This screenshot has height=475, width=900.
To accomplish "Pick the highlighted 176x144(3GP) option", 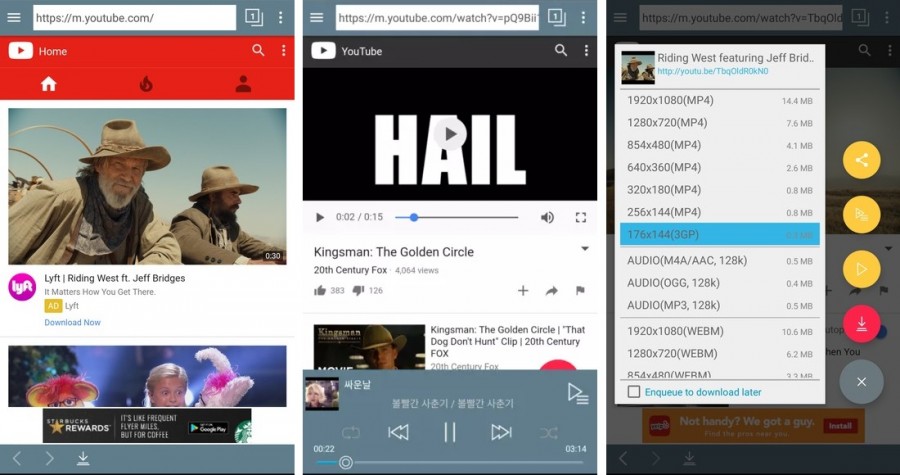I will [x=720, y=235].
